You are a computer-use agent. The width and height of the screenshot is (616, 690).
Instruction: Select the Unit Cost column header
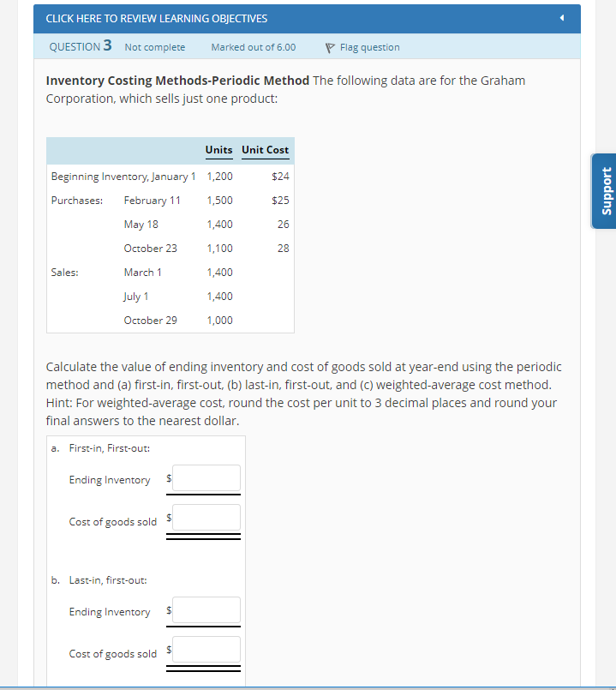[265, 150]
